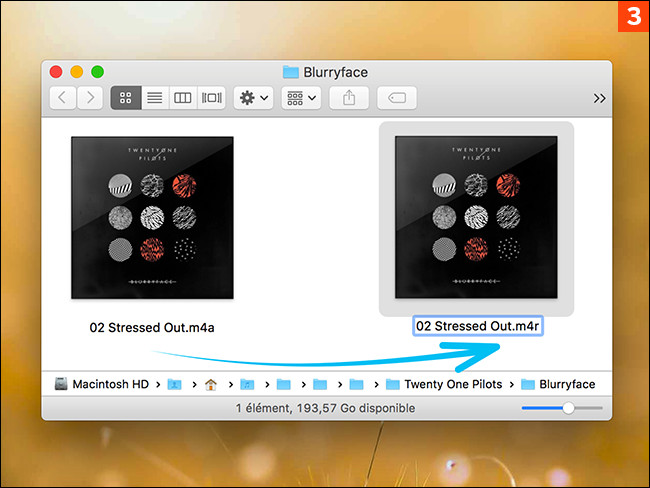Viewport: 650px width, 488px height.
Task: Click the 02 Stressed Out.m4r filename field
Action: coord(478,327)
